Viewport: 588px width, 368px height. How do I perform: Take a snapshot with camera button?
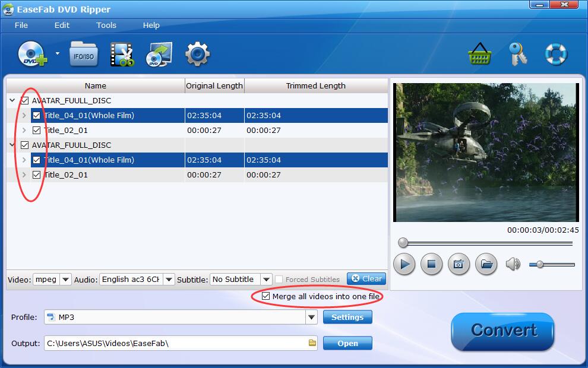[x=459, y=264]
